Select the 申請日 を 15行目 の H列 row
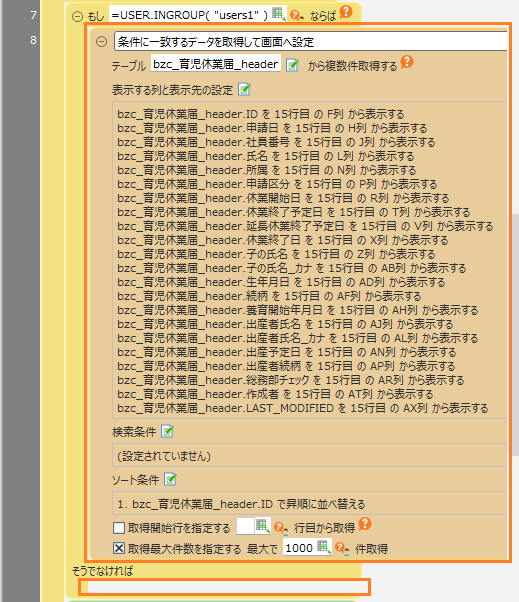The width and height of the screenshot is (519, 602). tap(272, 128)
